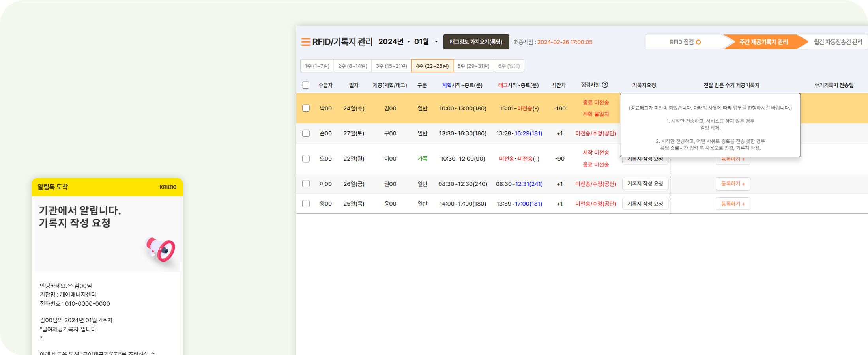Viewport: 868px width, 355px height.
Task: Check the row checkbox for 황00
Action: click(x=306, y=204)
